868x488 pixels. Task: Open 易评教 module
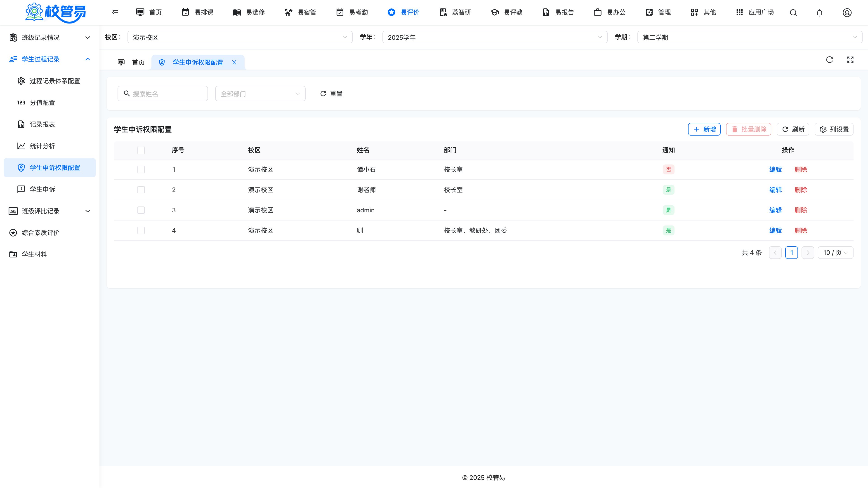pyautogui.click(x=507, y=12)
